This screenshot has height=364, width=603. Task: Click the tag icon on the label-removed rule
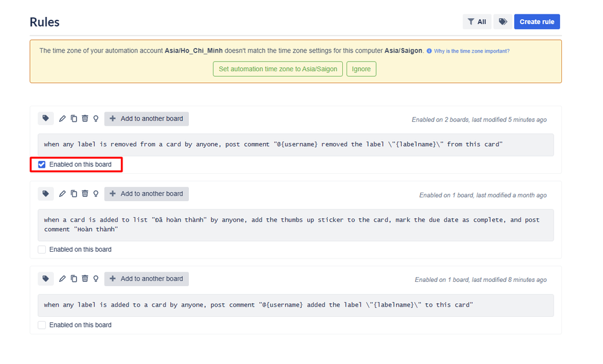45,118
